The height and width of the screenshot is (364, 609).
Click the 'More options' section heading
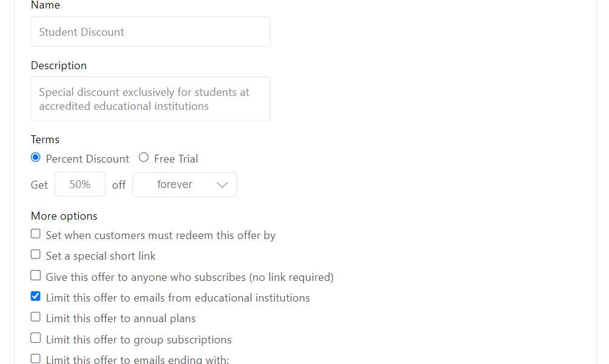point(64,215)
